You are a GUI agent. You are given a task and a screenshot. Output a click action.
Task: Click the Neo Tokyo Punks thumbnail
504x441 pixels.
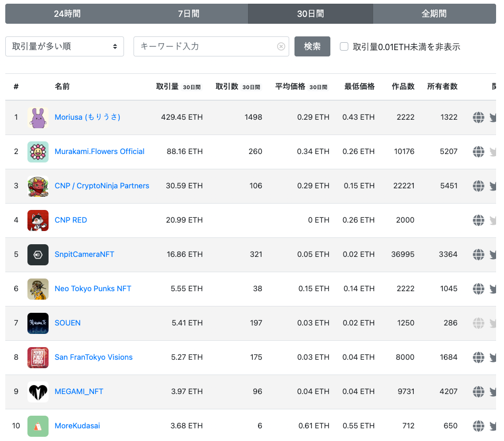(38, 289)
